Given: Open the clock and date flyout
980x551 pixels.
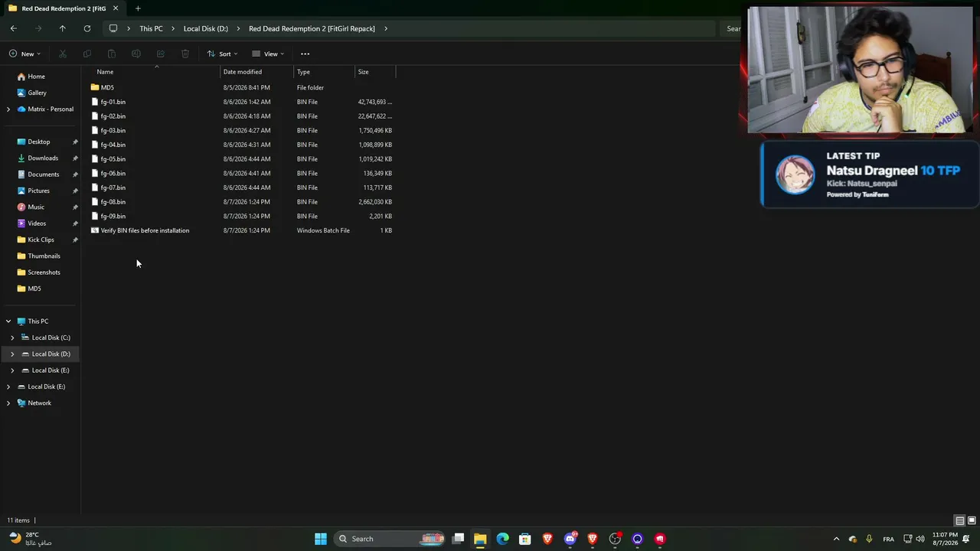Looking at the screenshot, I should tap(945, 539).
